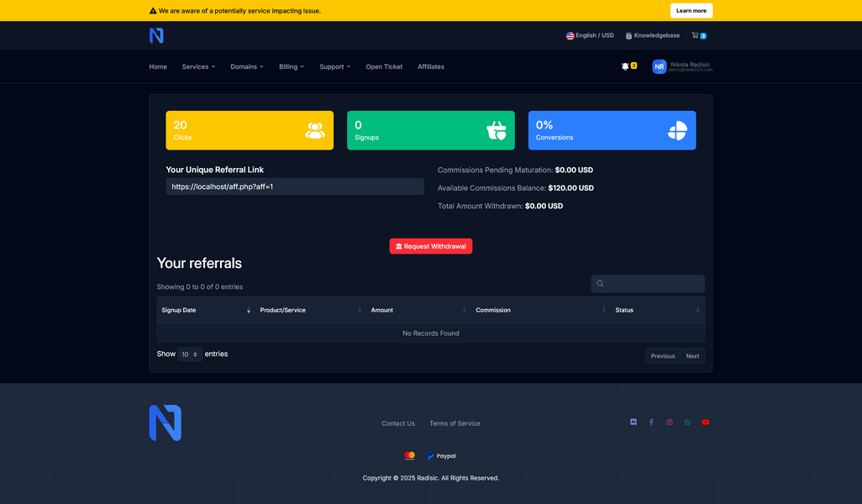
Task: Open the Facebook social icon
Action: [651, 423]
